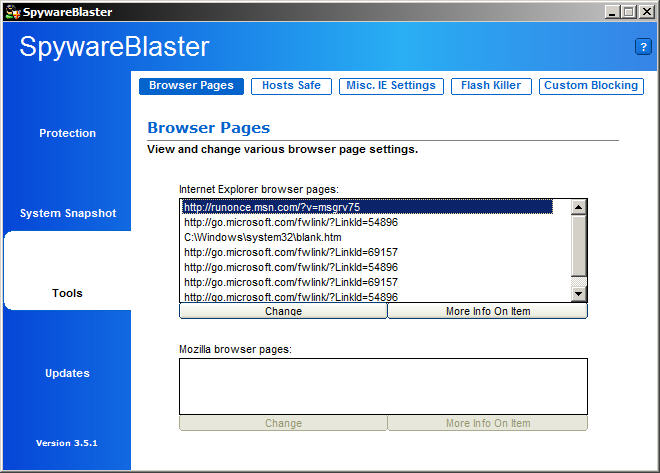Open the Misc. IE Settings tab
Image resolution: width=660 pixels, height=473 pixels.
[391, 86]
